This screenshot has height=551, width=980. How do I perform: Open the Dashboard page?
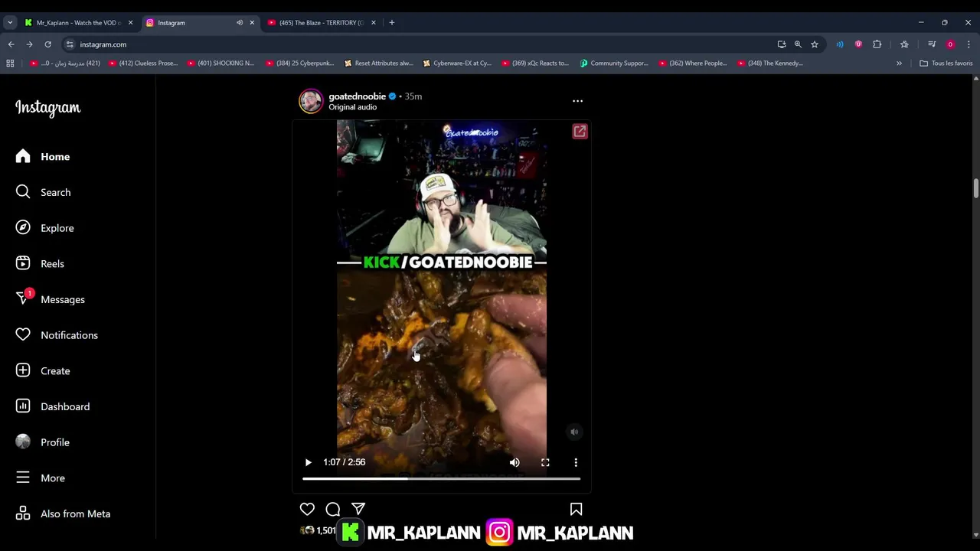(52, 406)
